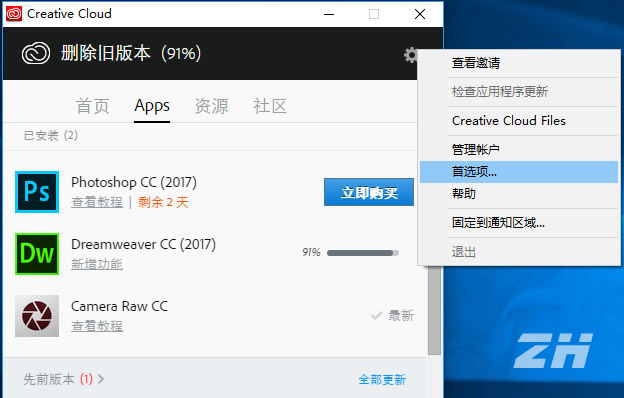Click the 已安装 (2) section label
Image resolution: width=624 pixels, height=398 pixels.
click(51, 136)
